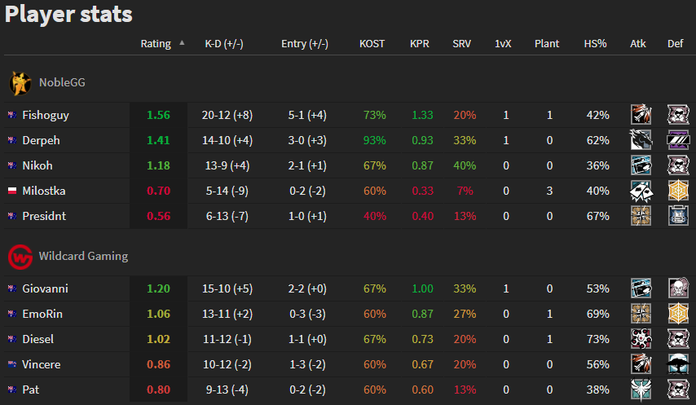Click Vincere's 10-12 (-2) K-D cell
Image resolution: width=696 pixels, height=405 pixels.
pos(227,365)
